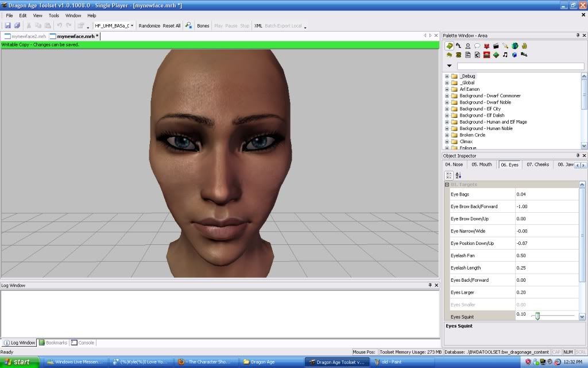Viewport: 588px width, 368px height.
Task: Click the Randomize button
Action: (x=149, y=26)
